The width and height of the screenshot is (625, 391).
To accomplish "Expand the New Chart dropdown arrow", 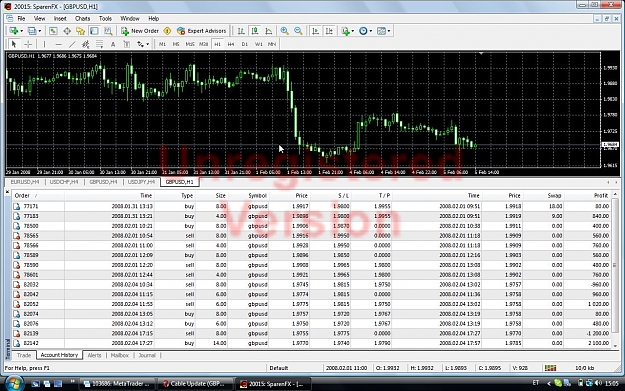I will (21, 31).
